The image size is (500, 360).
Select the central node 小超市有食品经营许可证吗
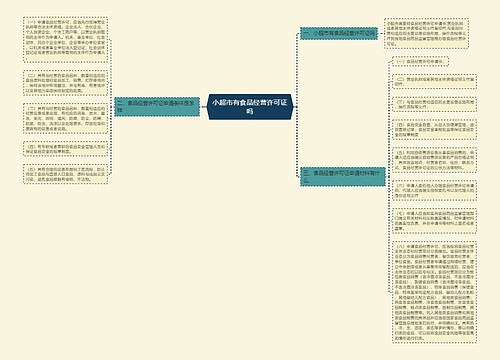pos(250,107)
